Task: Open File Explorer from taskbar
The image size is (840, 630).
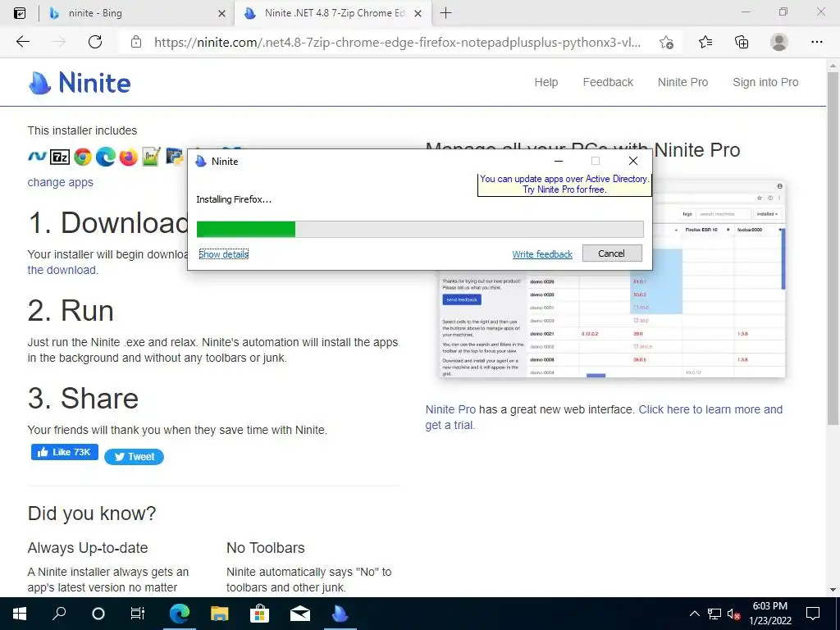Action: 219,614
